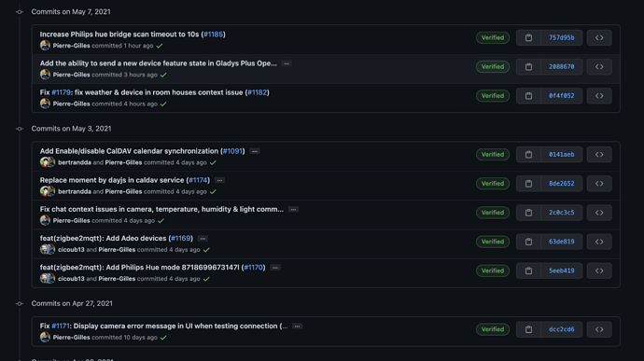Copy SHA for commit 63de819
Viewport: 644px width, 361px height.
528,242
